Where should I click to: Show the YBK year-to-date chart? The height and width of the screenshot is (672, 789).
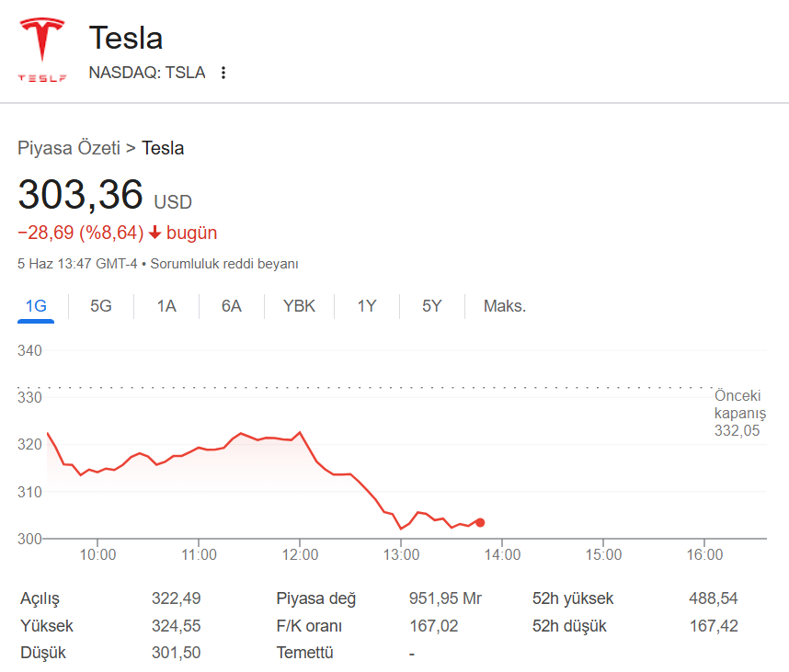[299, 306]
